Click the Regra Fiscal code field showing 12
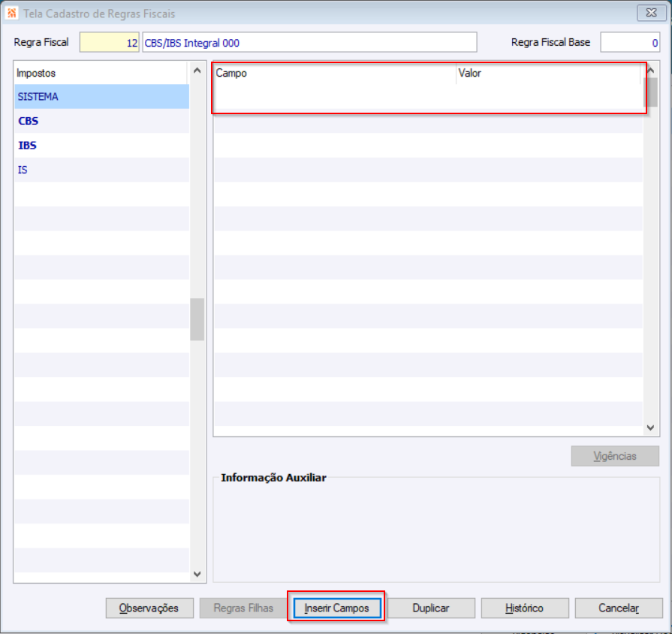This screenshot has height=634, width=672. (x=110, y=42)
